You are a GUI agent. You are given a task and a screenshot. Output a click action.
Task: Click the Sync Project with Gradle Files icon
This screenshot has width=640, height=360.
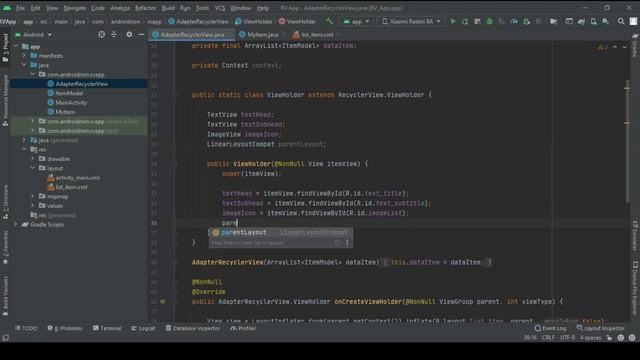click(x=582, y=22)
